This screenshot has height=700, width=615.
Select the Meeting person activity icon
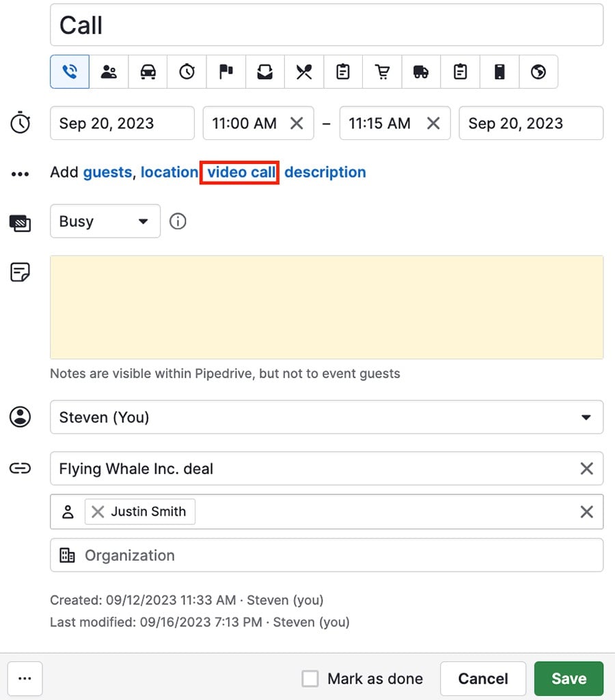click(109, 72)
